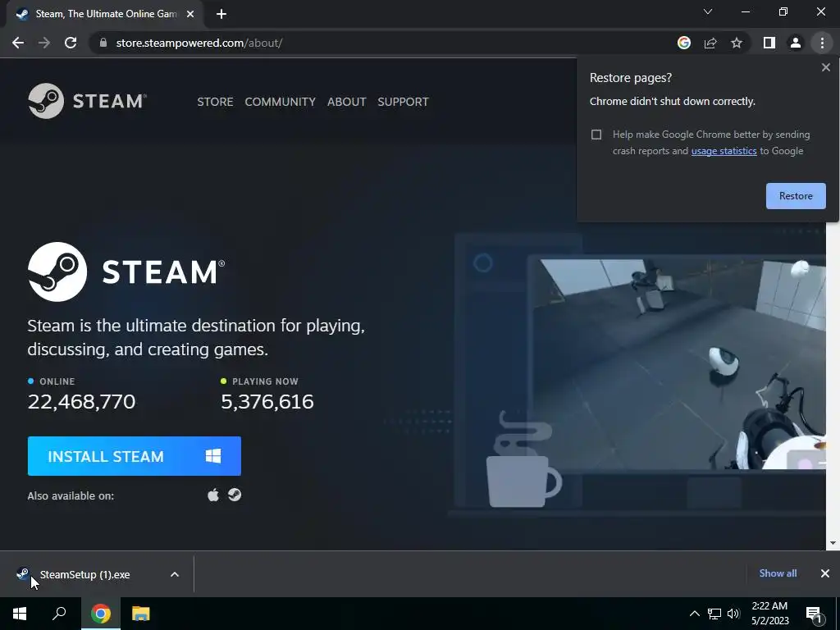Click the page scrollbar down arrow
This screenshot has width=840, height=630.
[x=833, y=543]
